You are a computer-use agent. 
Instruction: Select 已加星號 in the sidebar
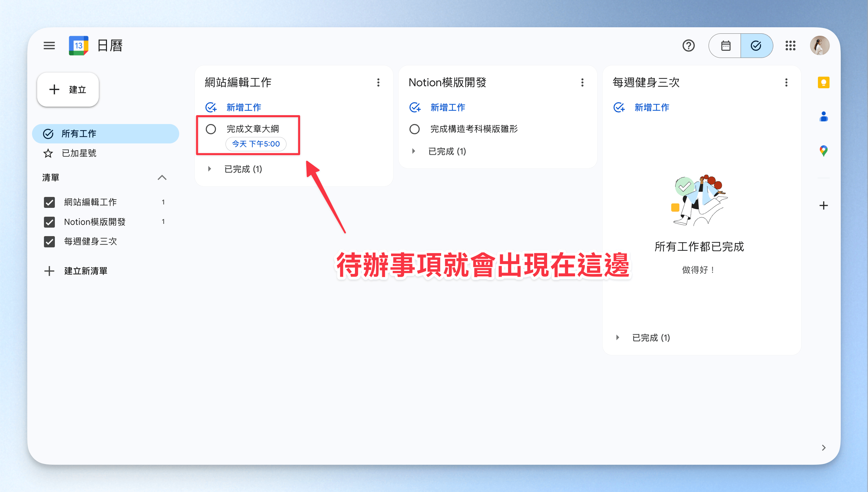click(x=79, y=153)
